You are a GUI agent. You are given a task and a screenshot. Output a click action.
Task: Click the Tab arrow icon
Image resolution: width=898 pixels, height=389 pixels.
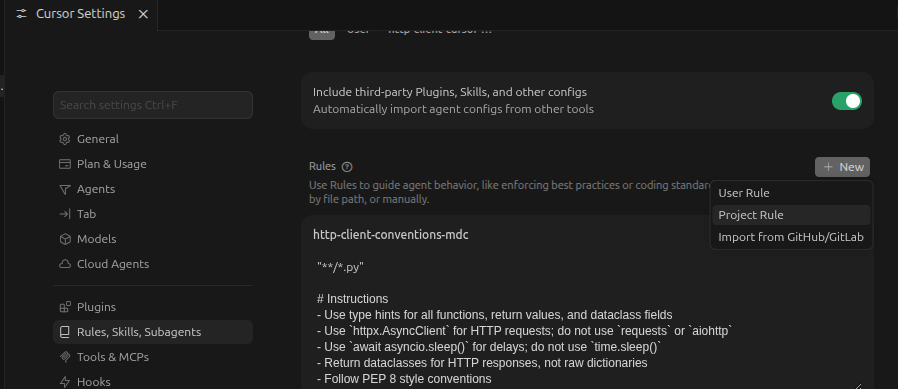pyautogui.click(x=65, y=214)
